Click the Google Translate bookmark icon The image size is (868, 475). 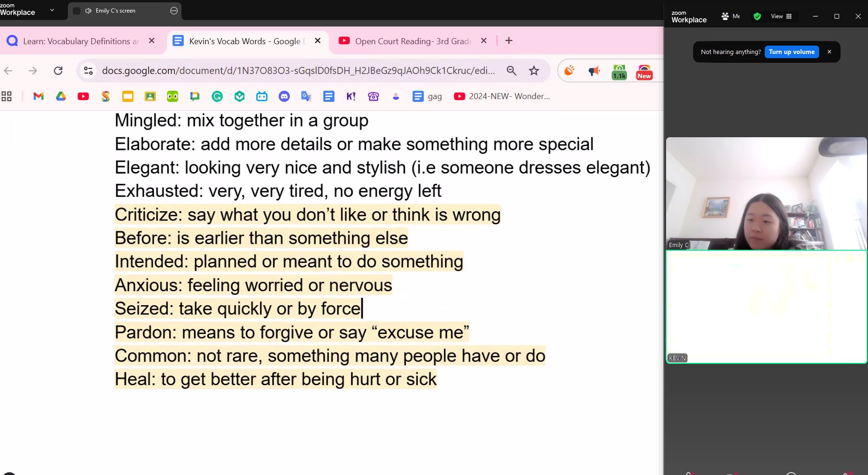click(306, 96)
